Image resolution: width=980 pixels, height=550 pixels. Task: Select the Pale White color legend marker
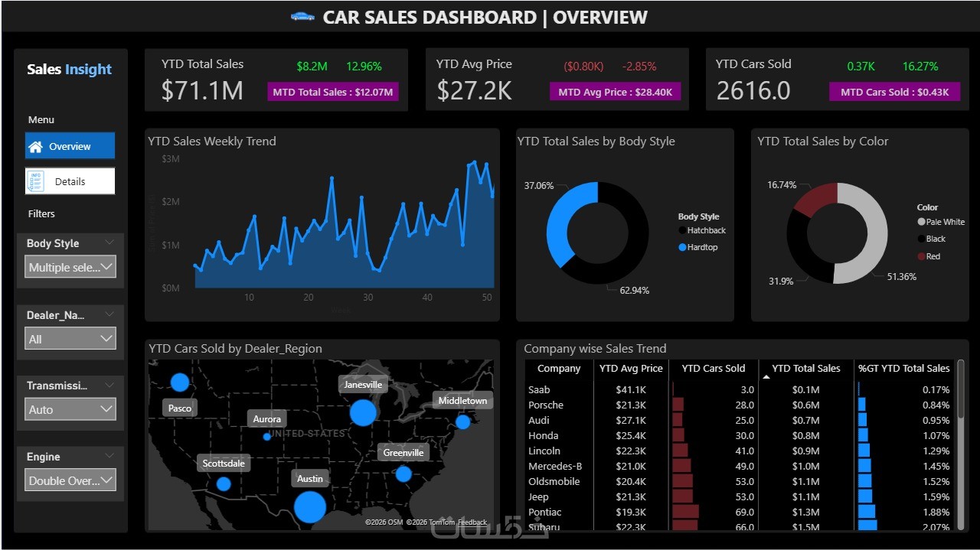[921, 222]
